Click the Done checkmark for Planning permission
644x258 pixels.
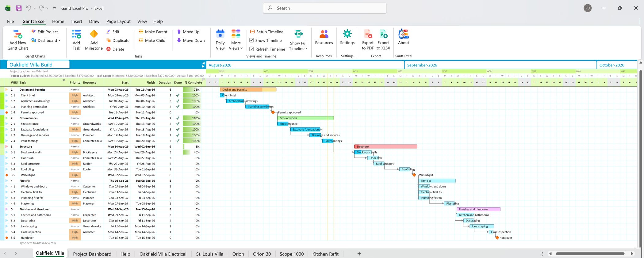(178, 107)
